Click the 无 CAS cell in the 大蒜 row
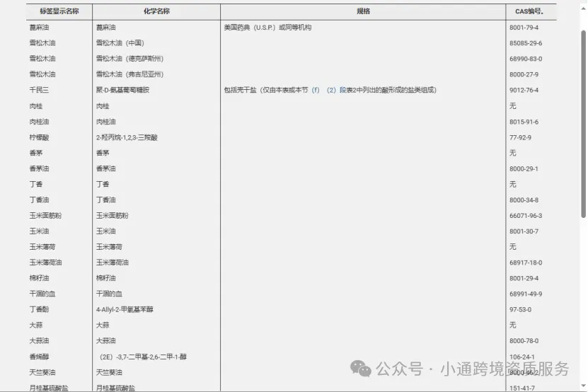 pyautogui.click(x=512, y=325)
